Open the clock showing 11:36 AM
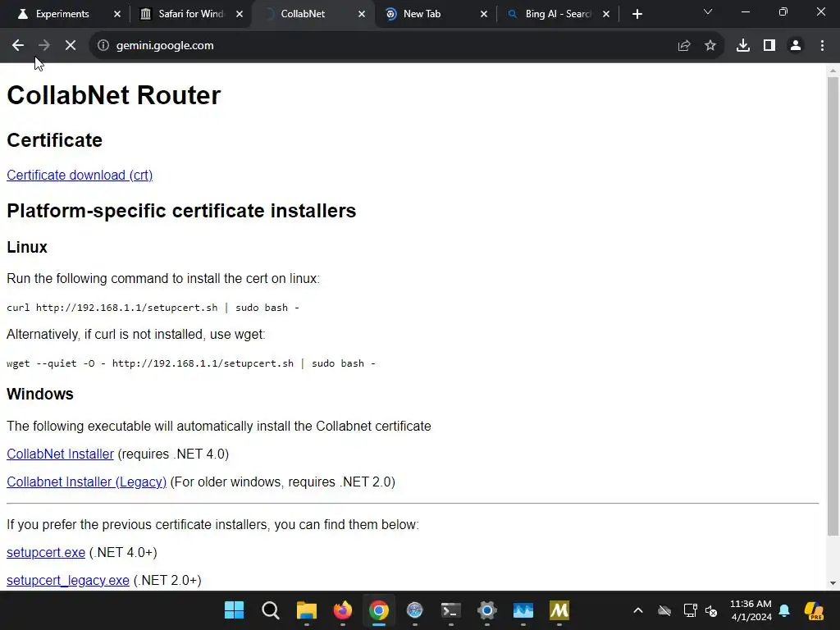This screenshot has height=630, width=840. pos(751,610)
